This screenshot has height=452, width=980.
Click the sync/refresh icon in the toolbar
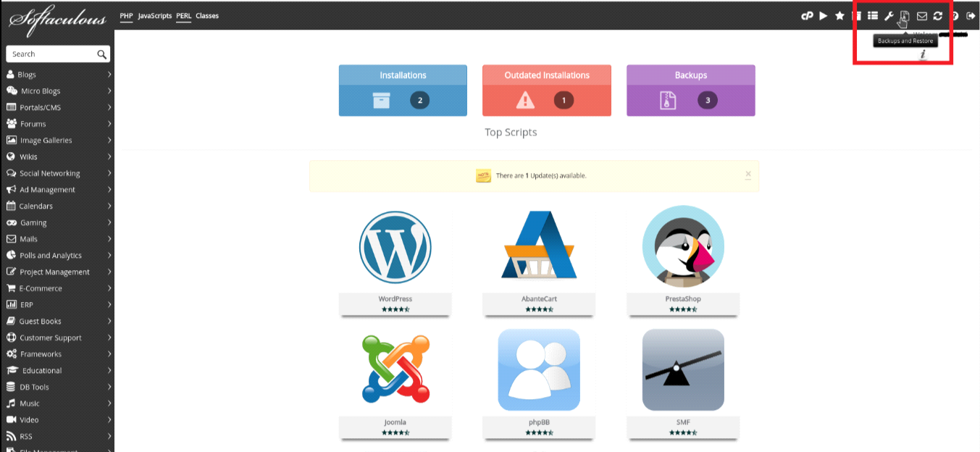coord(937,15)
